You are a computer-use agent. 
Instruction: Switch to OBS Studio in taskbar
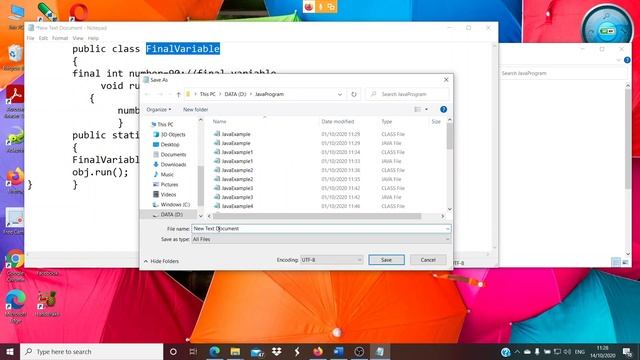[359, 351]
